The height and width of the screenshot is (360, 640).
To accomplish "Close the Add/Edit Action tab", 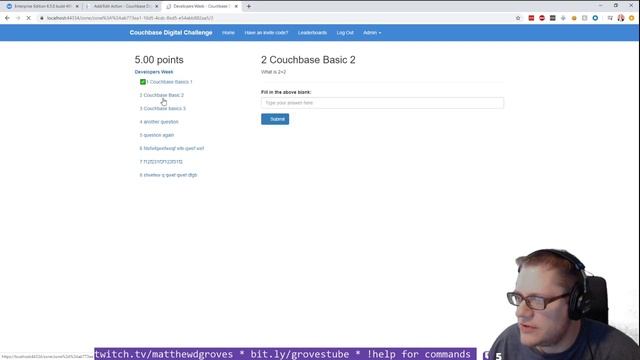I will pos(156,6).
